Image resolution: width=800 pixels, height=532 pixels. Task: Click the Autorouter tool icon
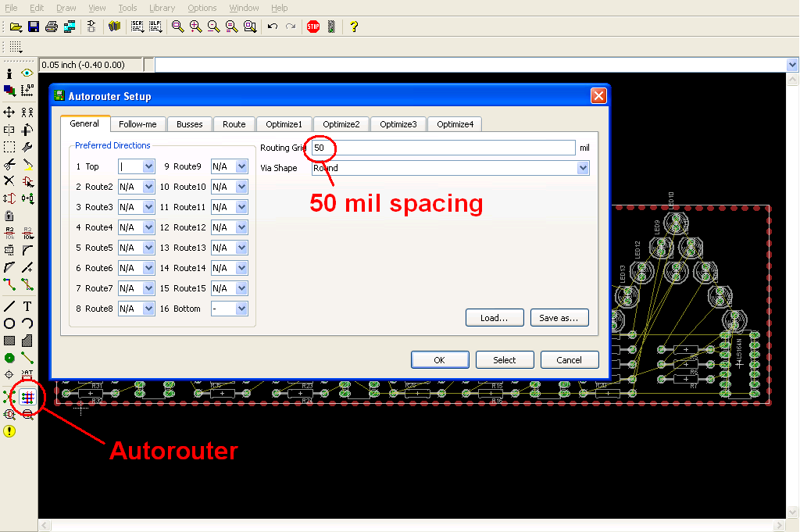click(x=27, y=397)
